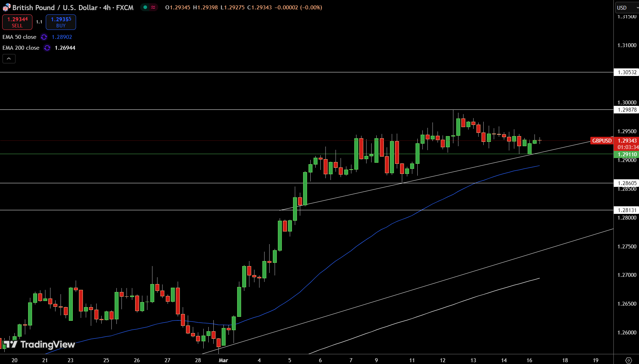639x364 pixels.
Task: Click the BUY 1.29355 button
Action: (61, 22)
